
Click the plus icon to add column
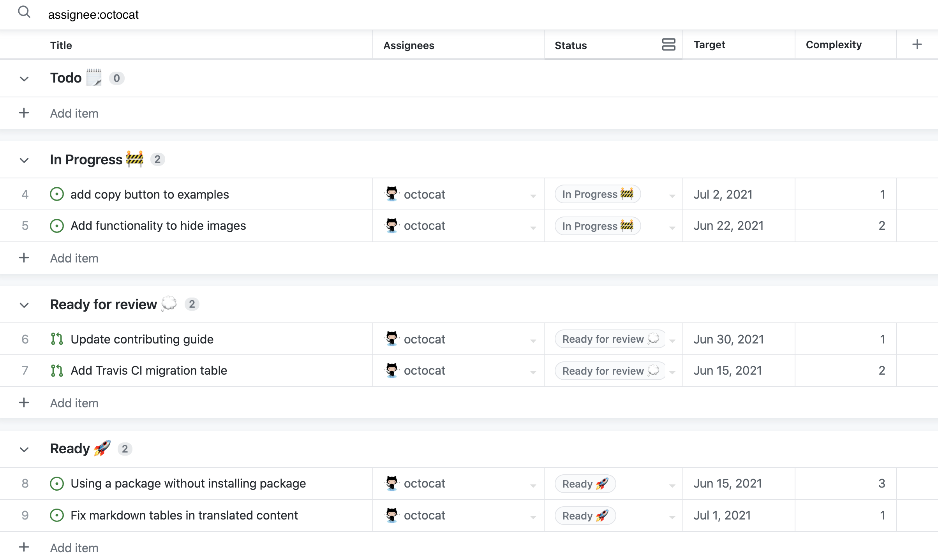click(x=917, y=44)
